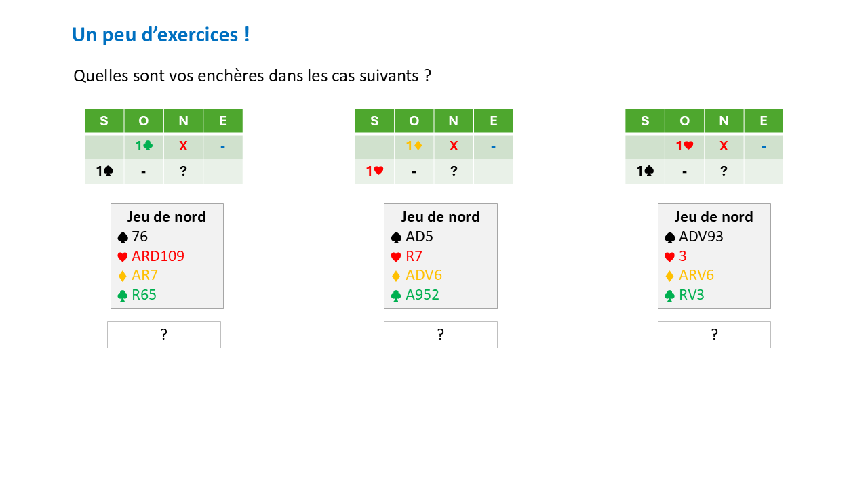The width and height of the screenshot is (868, 488).
Task: Click North's "?" cell after the 1♣ opening
Action: 183,171
